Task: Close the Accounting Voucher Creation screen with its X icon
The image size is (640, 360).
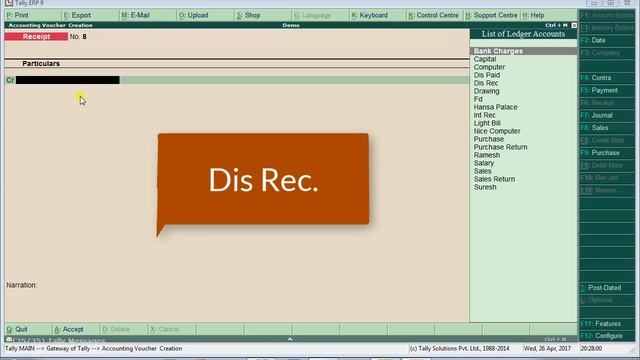Action: click(x=574, y=25)
